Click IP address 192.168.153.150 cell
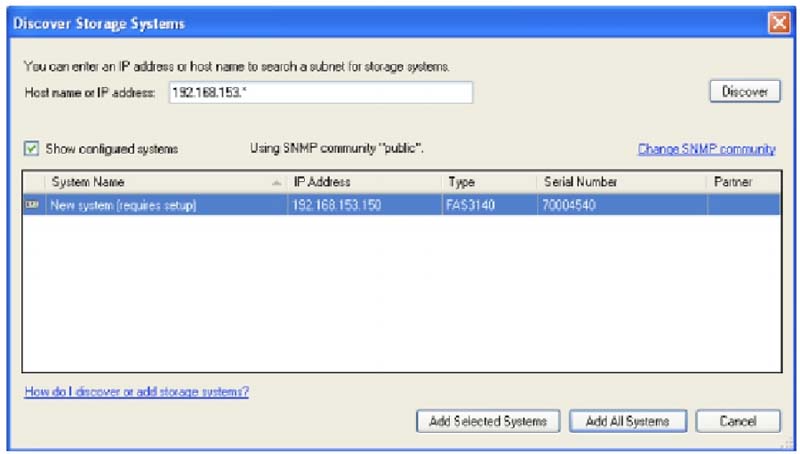The image size is (800, 454). [336, 205]
